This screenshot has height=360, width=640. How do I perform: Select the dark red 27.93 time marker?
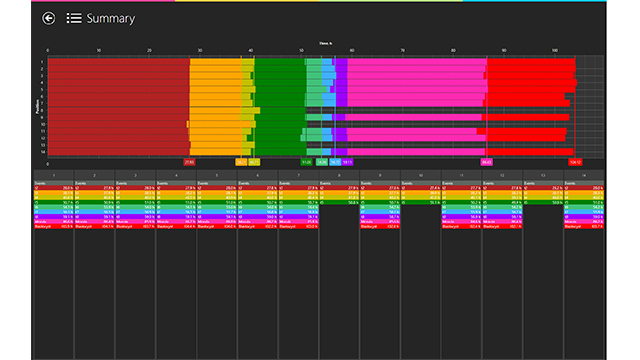pos(189,162)
